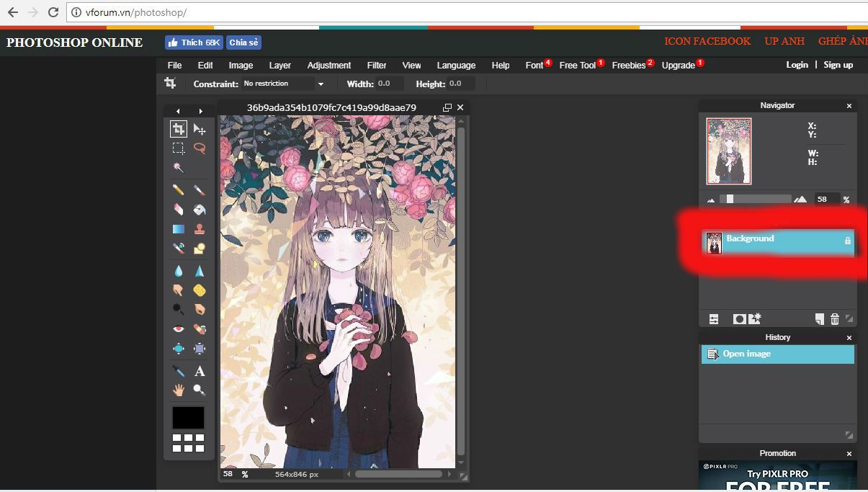
Task: Select the Clone stamp tool
Action: [x=200, y=229]
